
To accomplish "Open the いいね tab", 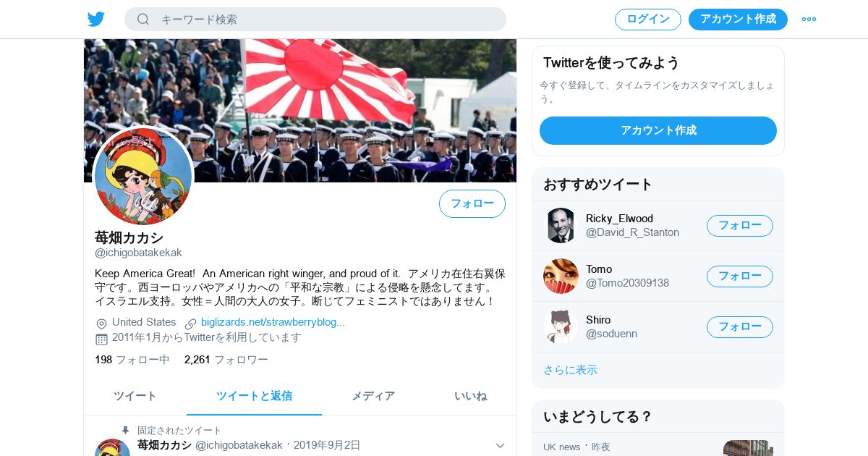I will tap(471, 396).
